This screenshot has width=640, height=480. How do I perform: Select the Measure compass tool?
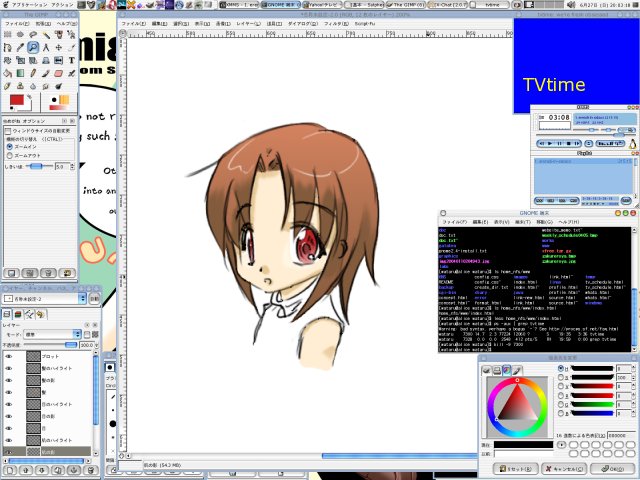tap(46, 48)
